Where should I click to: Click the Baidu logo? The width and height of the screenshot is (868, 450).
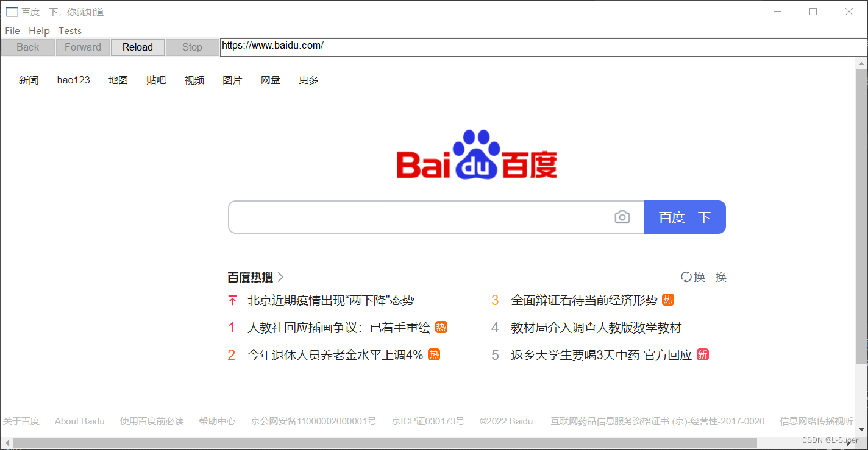(x=477, y=154)
